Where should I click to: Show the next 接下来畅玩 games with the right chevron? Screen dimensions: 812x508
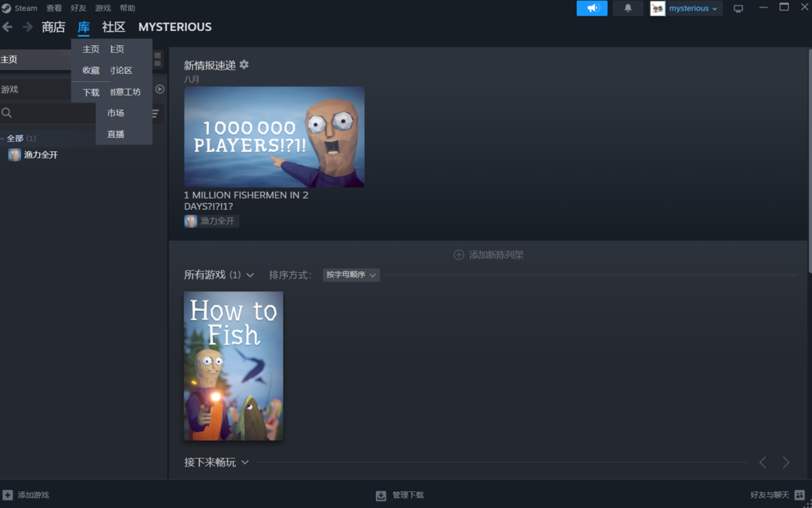786,462
